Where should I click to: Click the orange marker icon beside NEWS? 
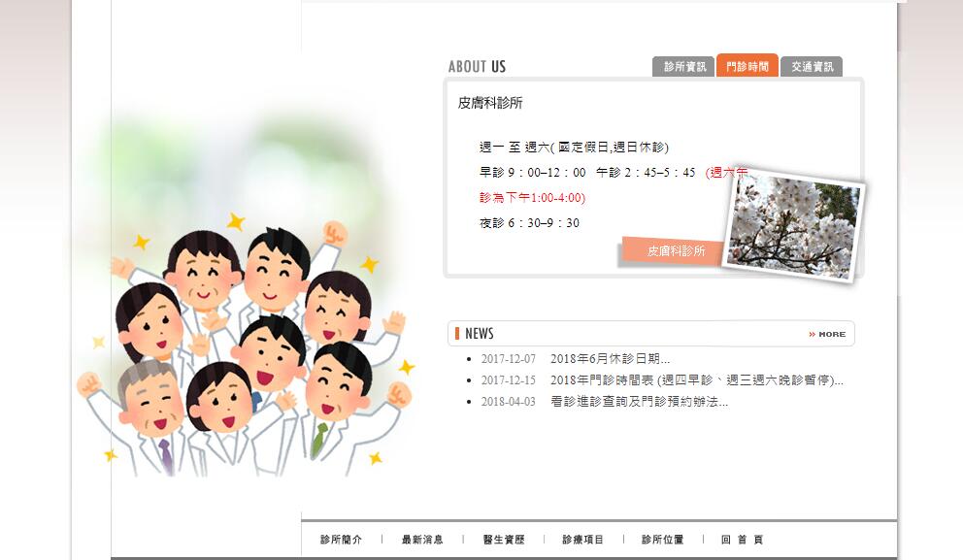coord(457,334)
